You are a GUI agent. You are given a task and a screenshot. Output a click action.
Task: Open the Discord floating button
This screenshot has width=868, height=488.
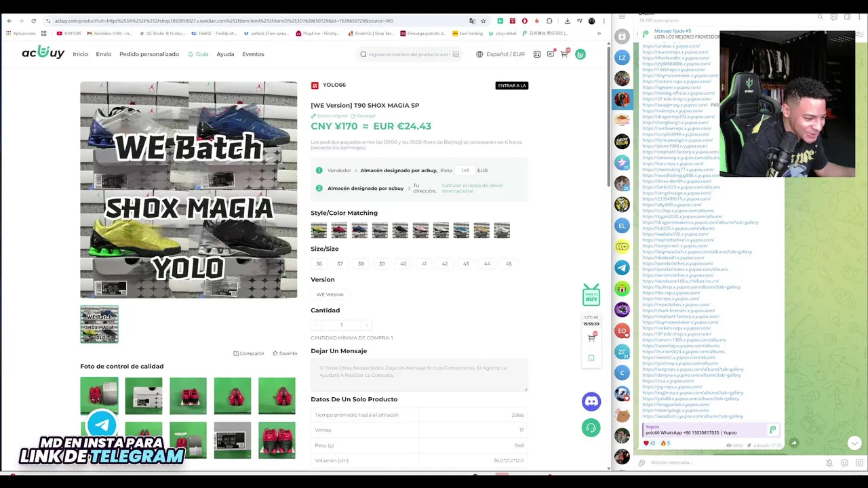591,401
